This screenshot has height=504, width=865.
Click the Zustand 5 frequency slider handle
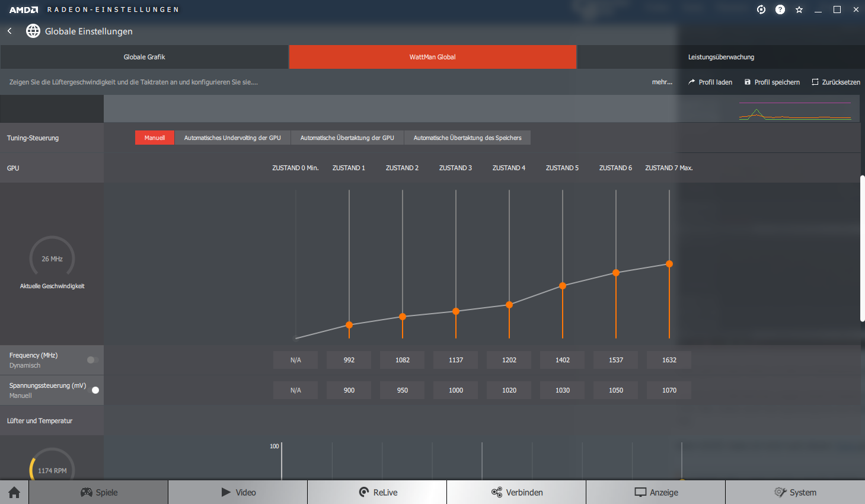point(563,286)
